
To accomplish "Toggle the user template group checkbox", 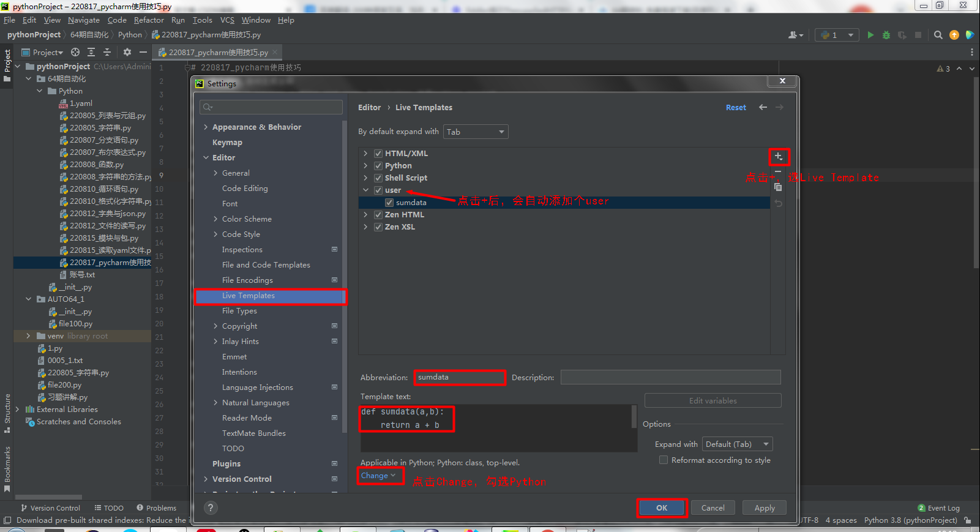I will tap(378, 190).
